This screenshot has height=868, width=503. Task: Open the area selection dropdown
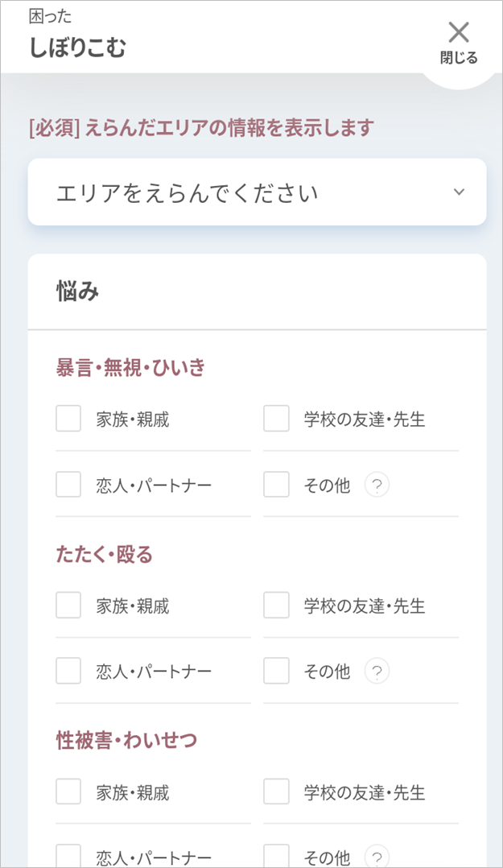[x=257, y=192]
